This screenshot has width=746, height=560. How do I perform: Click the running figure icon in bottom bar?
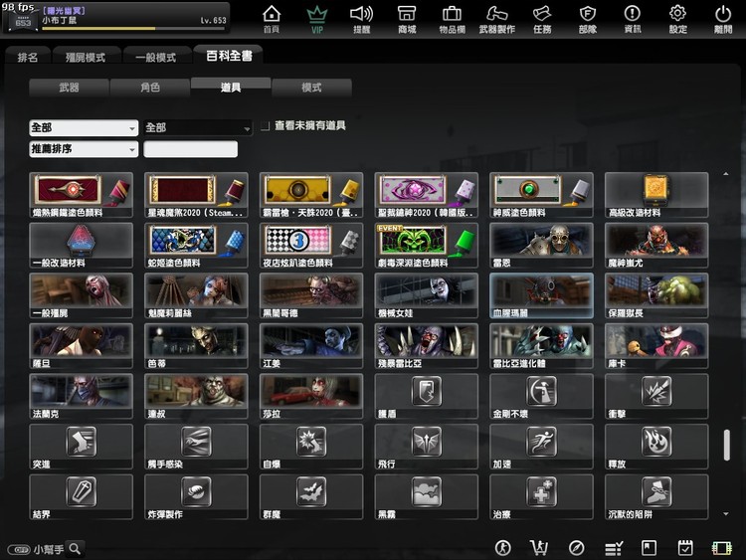point(503,548)
